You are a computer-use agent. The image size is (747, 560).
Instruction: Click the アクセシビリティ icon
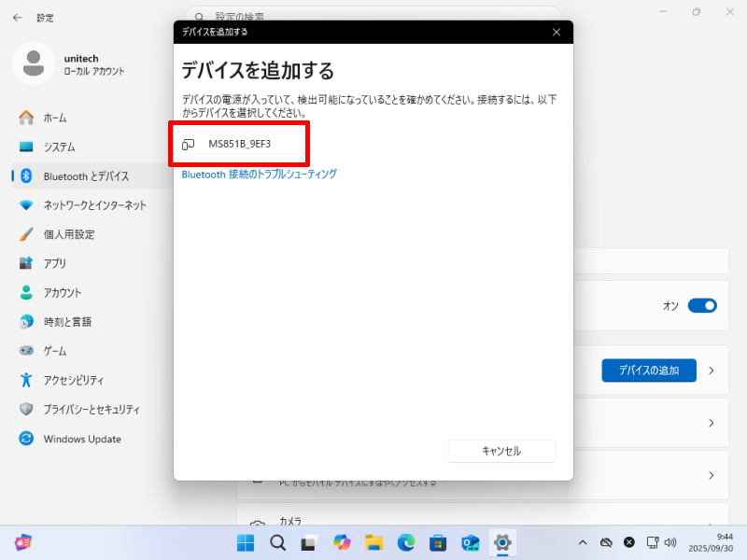(26, 381)
